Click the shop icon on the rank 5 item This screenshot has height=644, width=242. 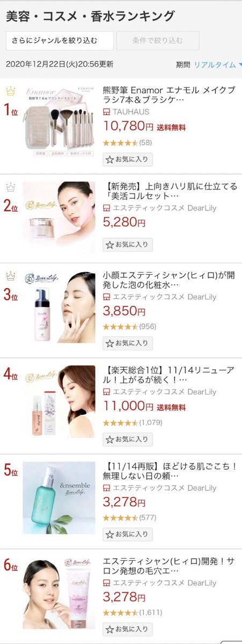(106, 488)
